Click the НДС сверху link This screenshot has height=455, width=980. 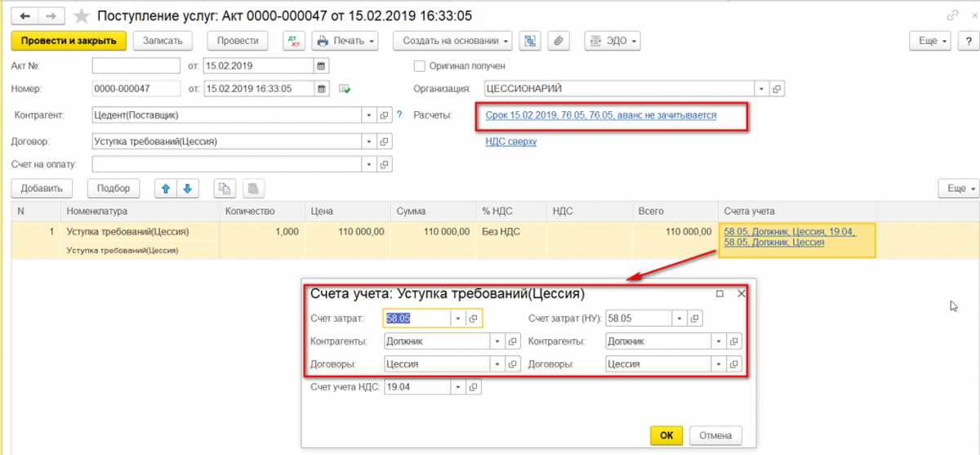[x=511, y=141]
